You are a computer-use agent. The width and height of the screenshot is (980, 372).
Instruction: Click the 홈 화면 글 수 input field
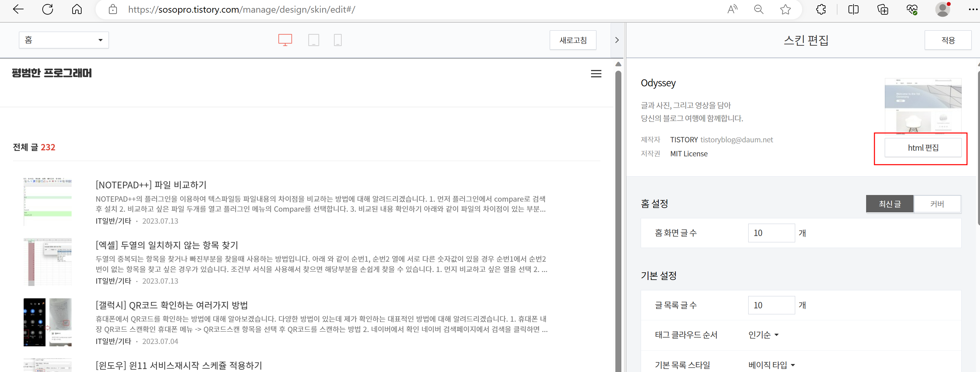[771, 233]
